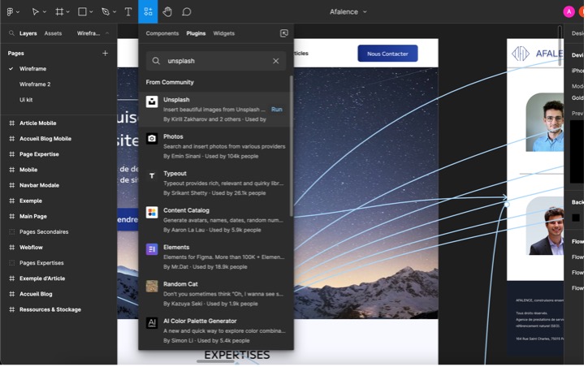Run the Unsplash plugin
Image resolution: width=588 pixels, height=367 pixels.
tap(277, 110)
